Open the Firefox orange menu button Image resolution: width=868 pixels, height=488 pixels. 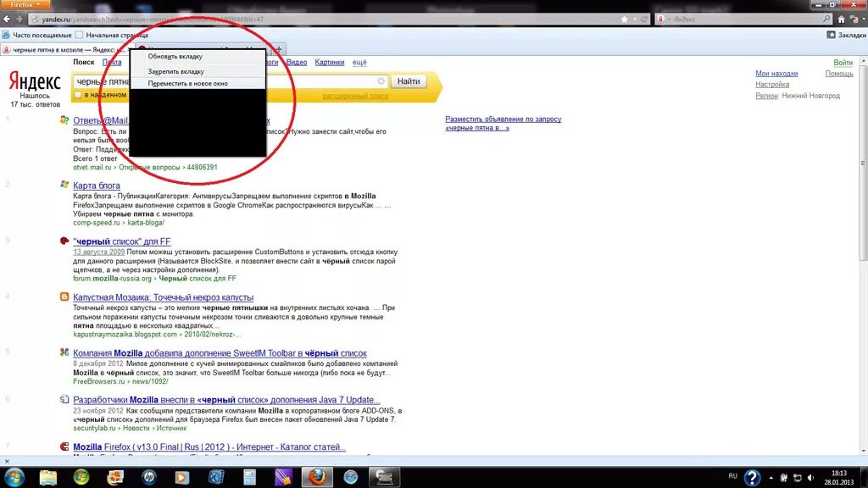(x=25, y=4)
